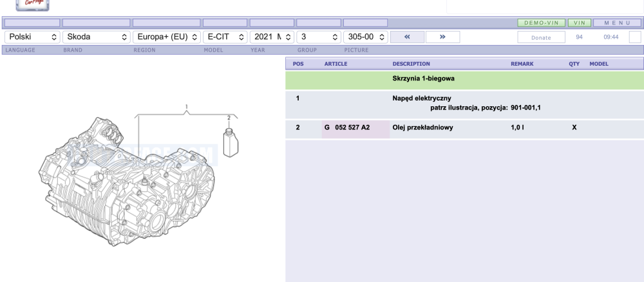
Task: Open the Region dropdown showing Europa+ (EU)
Action: [167, 37]
